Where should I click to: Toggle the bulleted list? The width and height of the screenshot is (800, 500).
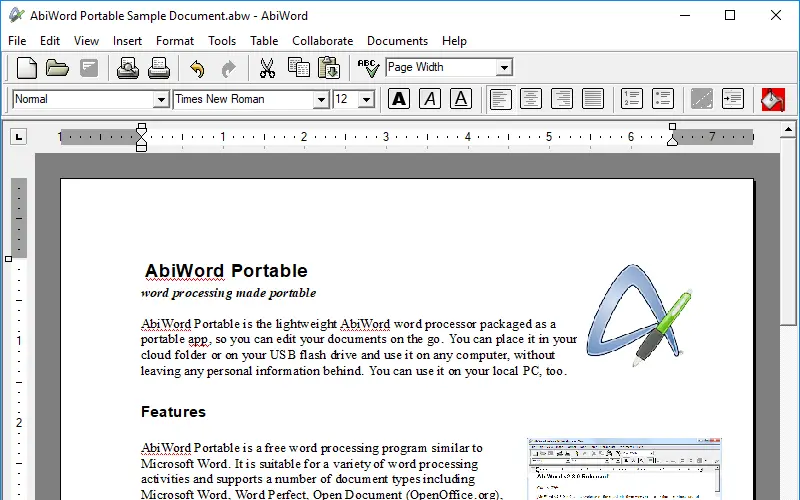(x=663, y=99)
